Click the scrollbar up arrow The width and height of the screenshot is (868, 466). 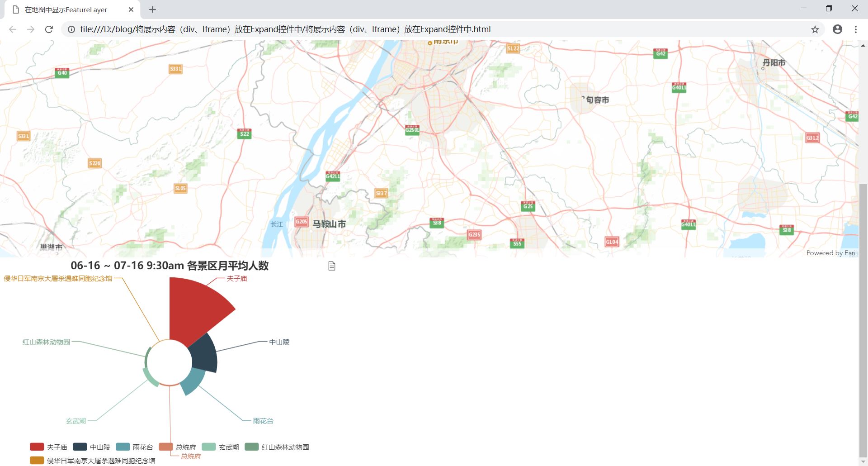(863, 45)
